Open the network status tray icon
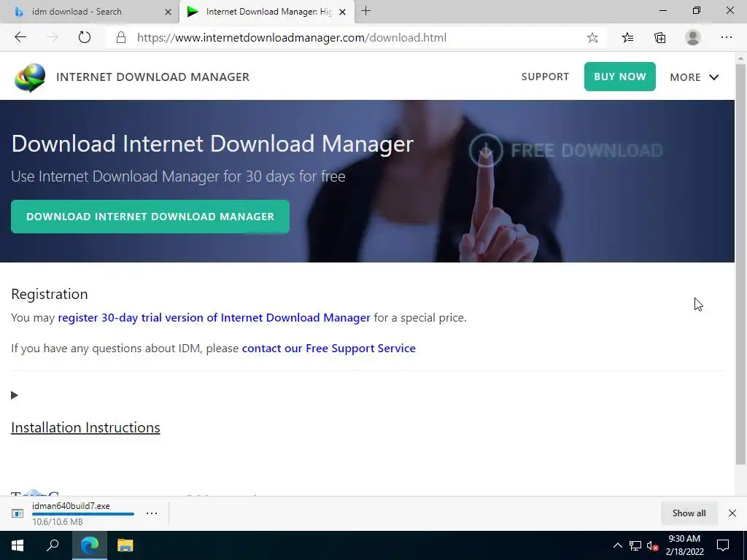 pos(635,545)
